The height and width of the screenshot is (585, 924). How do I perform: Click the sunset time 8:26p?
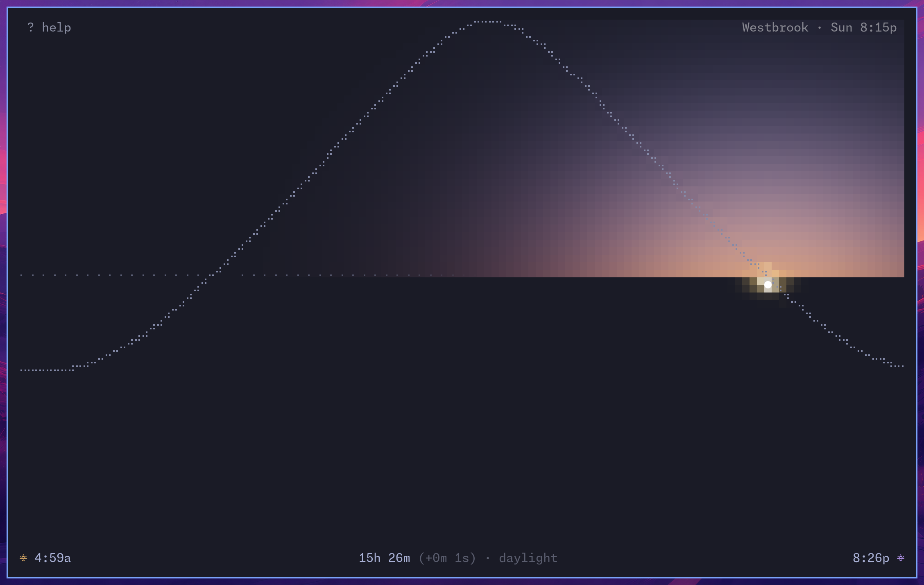(x=871, y=558)
